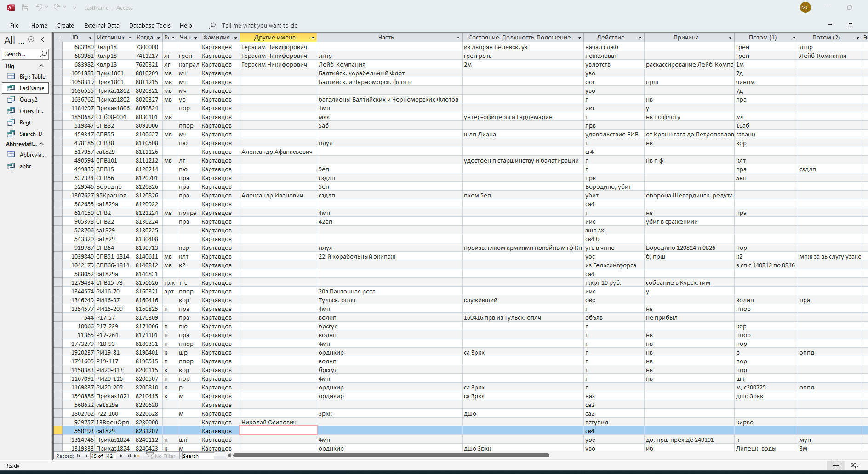Click the cell Николай Осипович
868x474 pixels.
[x=278, y=422]
